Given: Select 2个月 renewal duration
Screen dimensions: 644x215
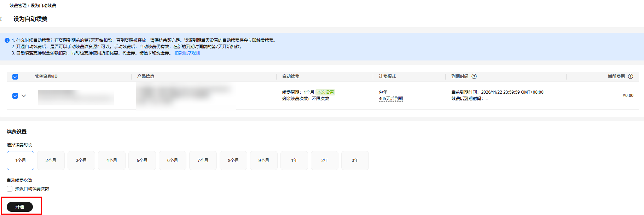Looking at the screenshot, I should coord(51,161).
